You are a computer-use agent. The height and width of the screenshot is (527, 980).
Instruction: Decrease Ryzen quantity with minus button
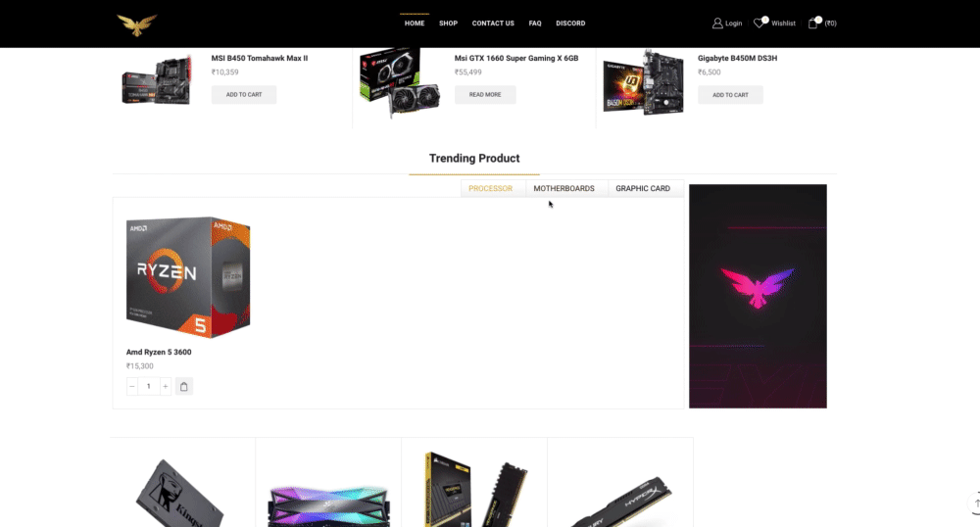point(132,387)
